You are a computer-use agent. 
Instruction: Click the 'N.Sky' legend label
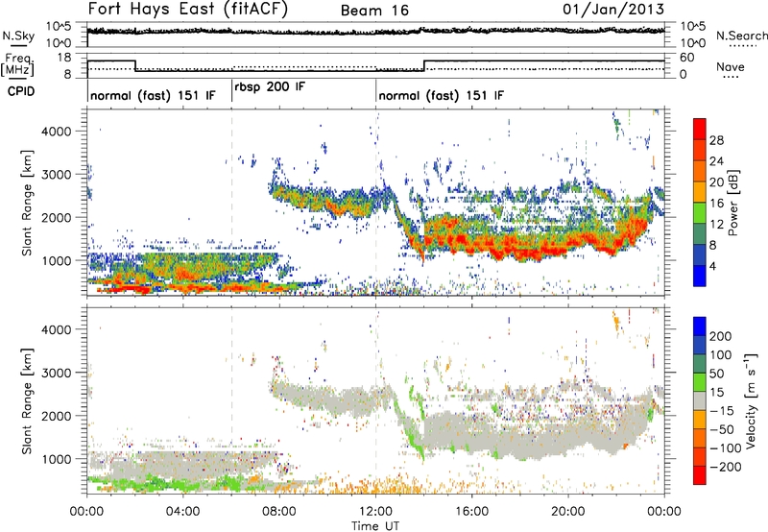(x=18, y=36)
